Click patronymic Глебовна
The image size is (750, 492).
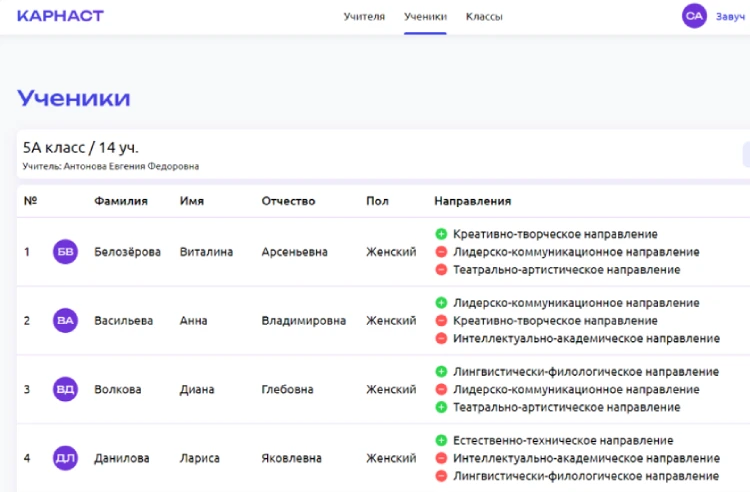[x=287, y=389]
